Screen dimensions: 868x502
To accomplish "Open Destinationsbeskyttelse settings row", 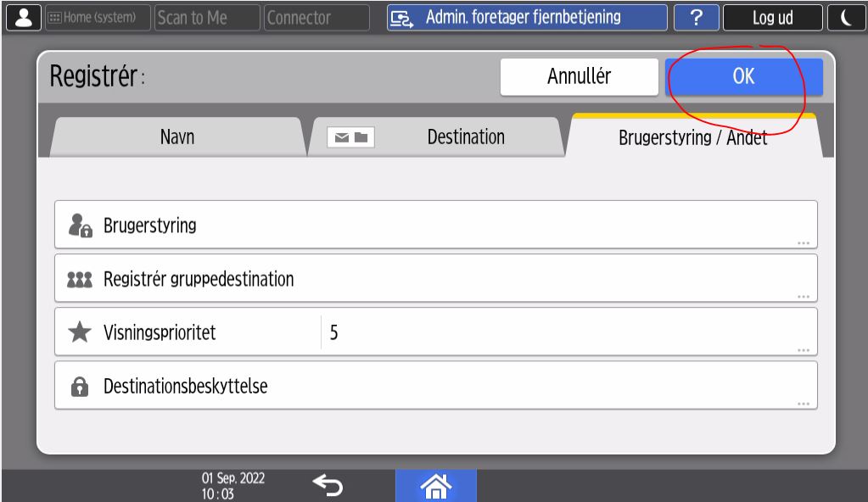I will (435, 386).
